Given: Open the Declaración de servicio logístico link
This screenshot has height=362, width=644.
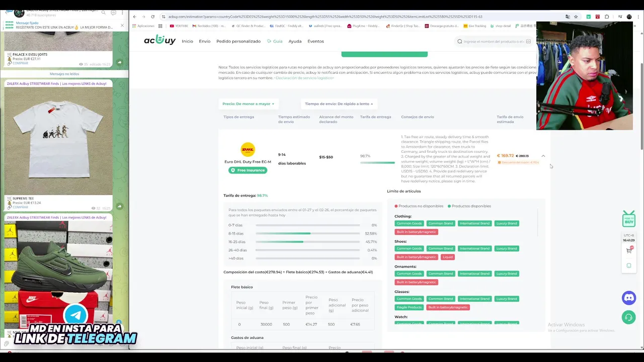Looking at the screenshot, I should pyautogui.click(x=304, y=78).
